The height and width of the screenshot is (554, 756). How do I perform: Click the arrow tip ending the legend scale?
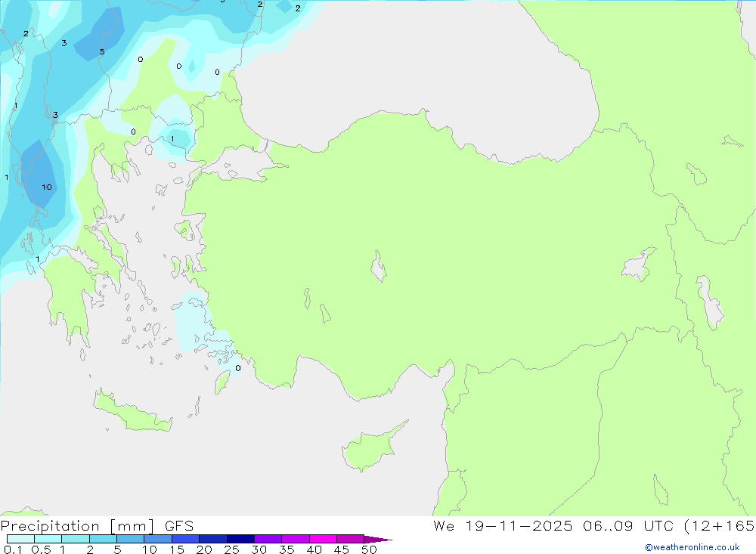click(378, 540)
